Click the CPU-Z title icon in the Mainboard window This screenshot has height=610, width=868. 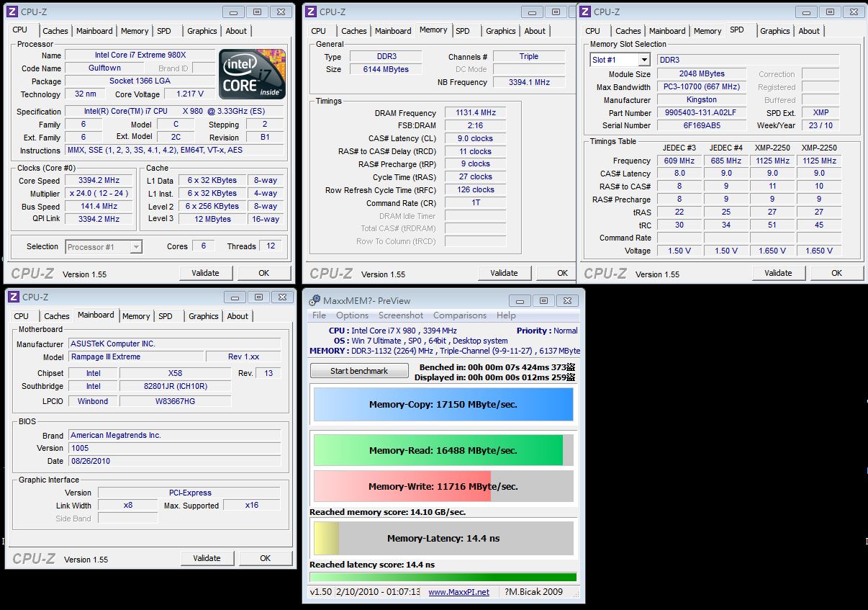[x=13, y=297]
